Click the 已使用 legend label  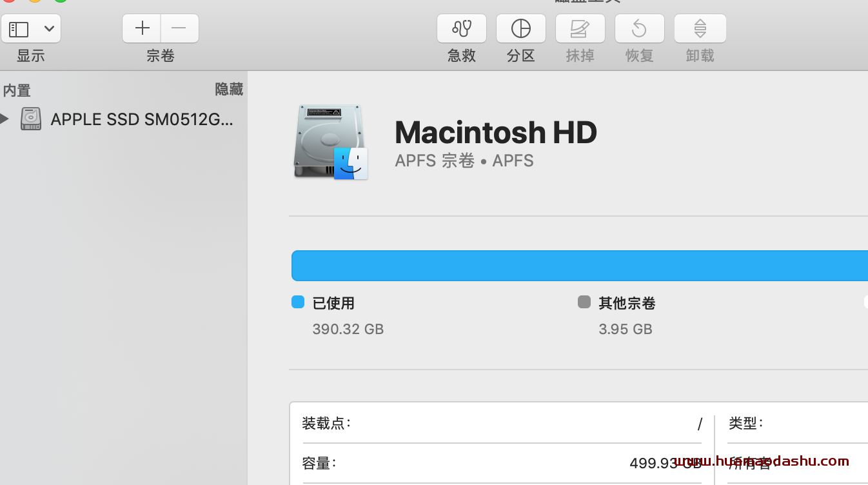[x=333, y=303]
